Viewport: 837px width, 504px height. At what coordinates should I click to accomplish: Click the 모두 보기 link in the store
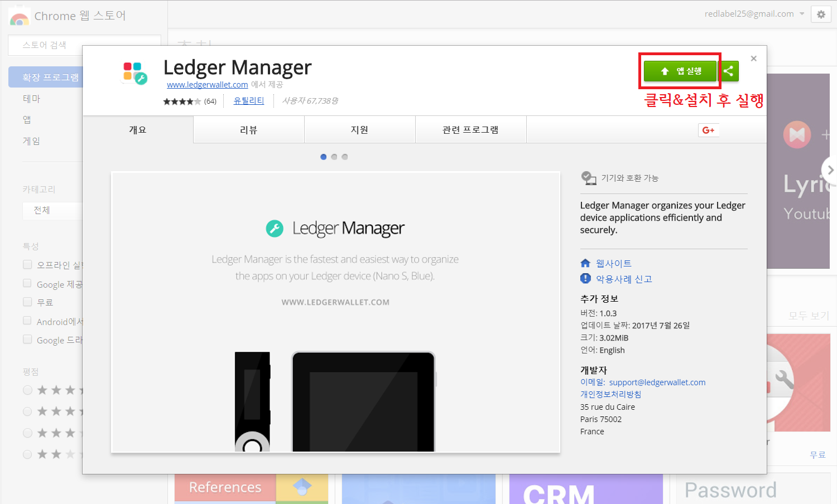(809, 316)
